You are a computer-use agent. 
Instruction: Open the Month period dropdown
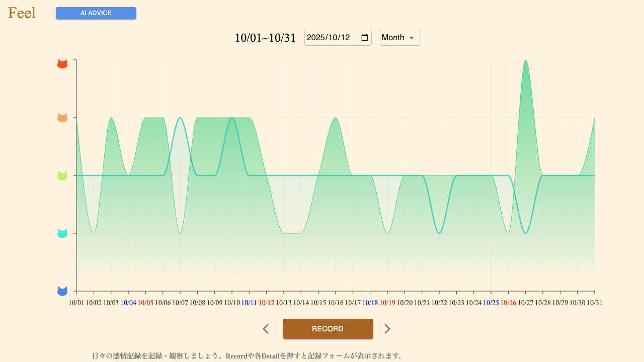400,38
